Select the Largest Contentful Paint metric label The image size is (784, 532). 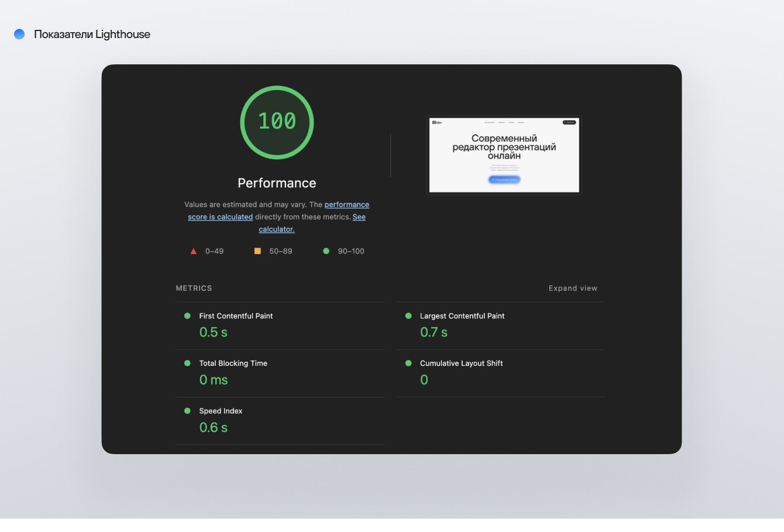coord(462,316)
